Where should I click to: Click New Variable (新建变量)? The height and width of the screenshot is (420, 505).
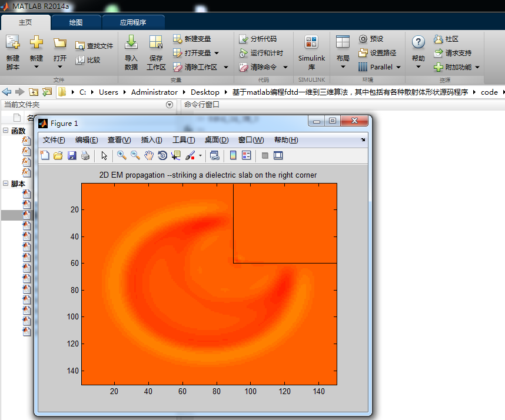pos(192,39)
